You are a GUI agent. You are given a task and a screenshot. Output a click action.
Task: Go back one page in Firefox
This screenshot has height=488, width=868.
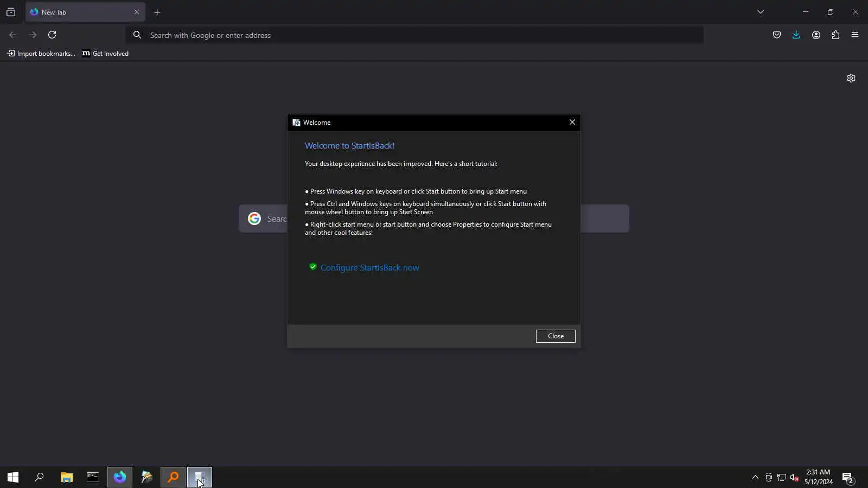pyautogui.click(x=13, y=35)
